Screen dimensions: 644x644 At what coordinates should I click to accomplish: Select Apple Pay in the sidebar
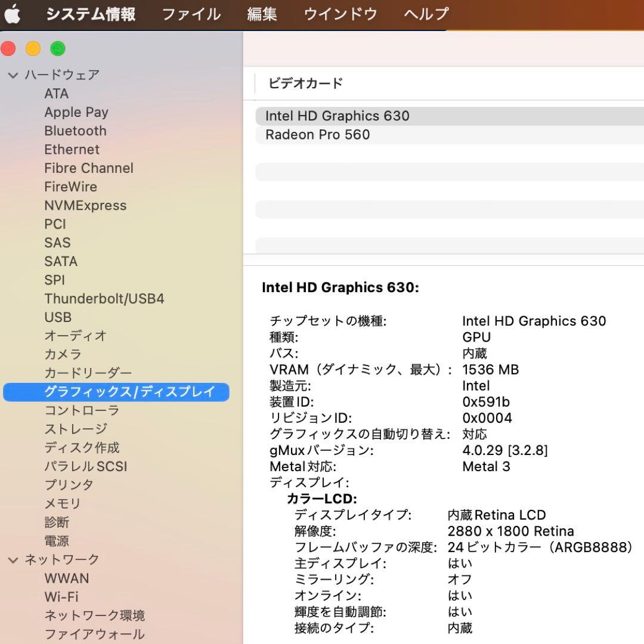[x=76, y=112]
